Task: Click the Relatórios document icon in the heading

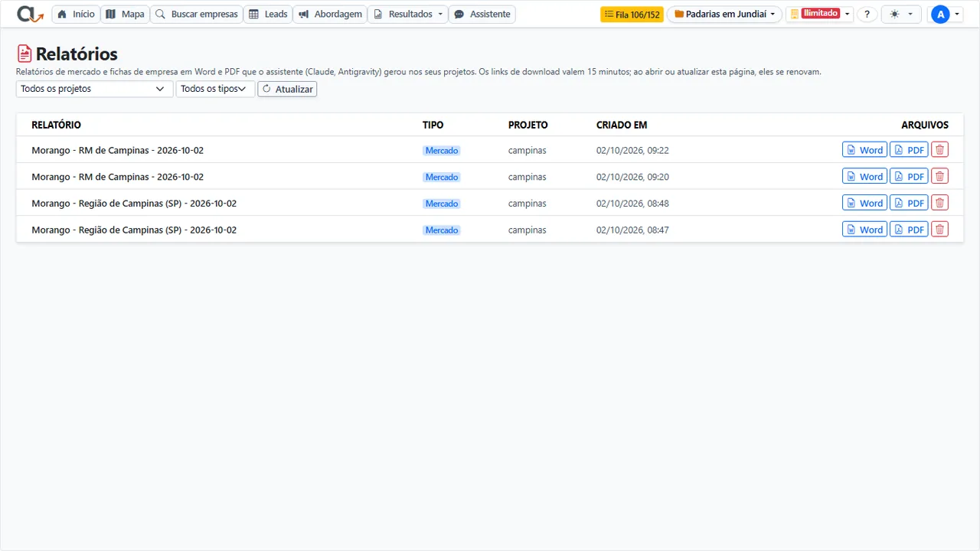Action: (24, 54)
